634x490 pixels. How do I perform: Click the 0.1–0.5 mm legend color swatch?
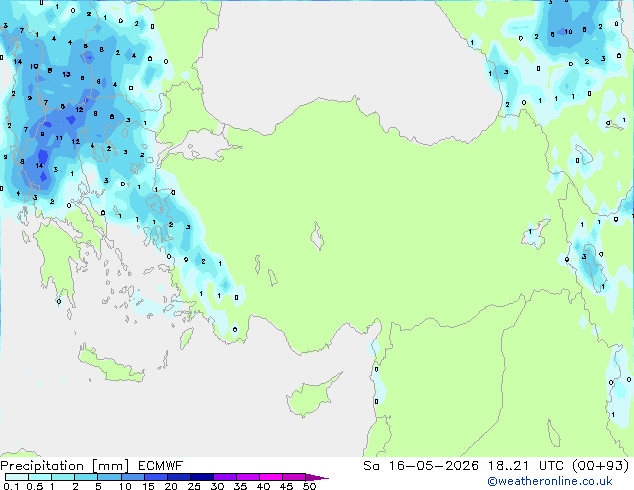point(17,477)
